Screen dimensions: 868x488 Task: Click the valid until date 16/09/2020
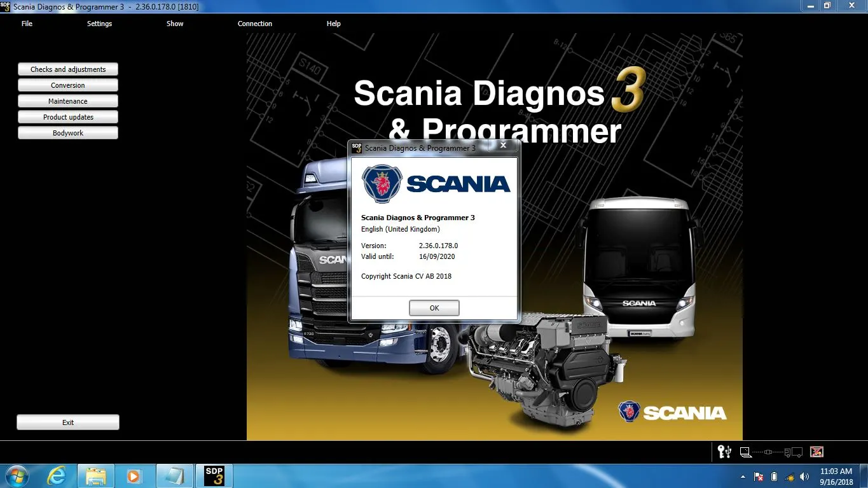click(x=437, y=256)
